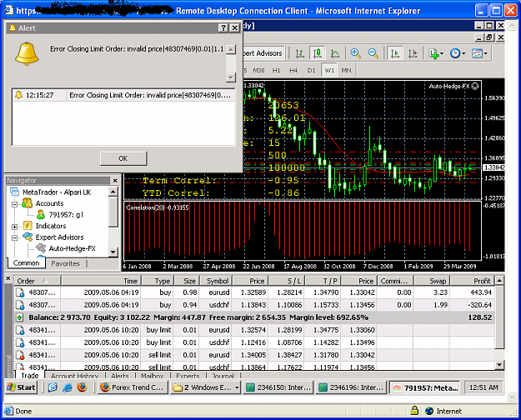Toggle chart auto scroll
Screen dimensions: 521x420
pos(395,53)
